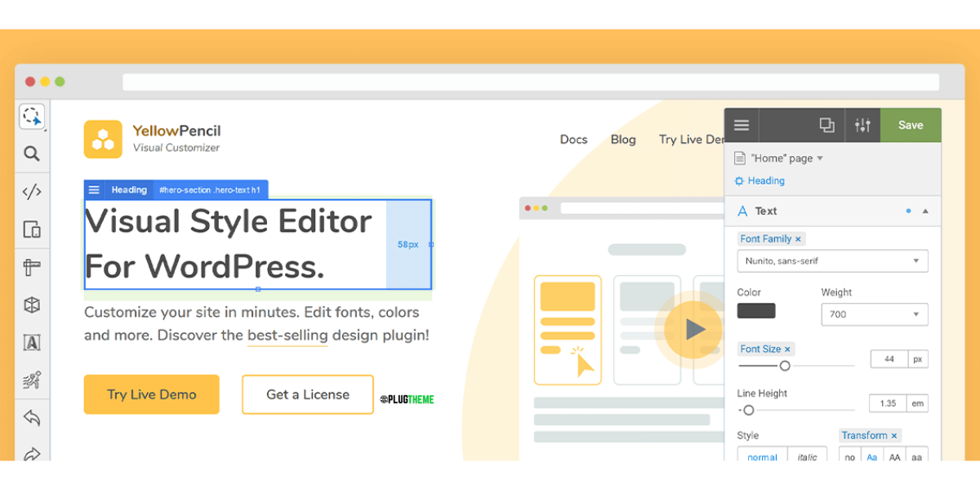Set font style to normal
This screenshot has width=980, height=490.
763,456
